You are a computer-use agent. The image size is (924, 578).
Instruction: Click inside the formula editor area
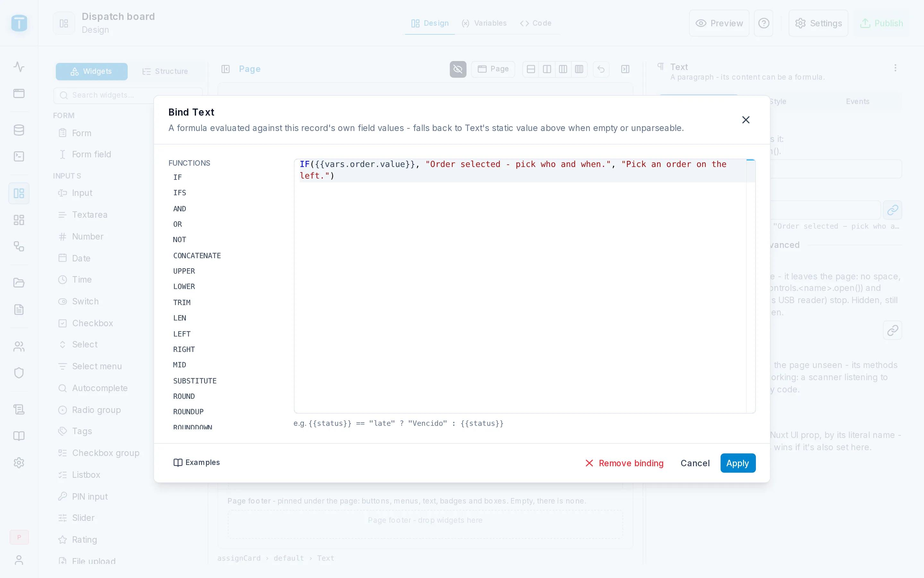pyautogui.click(x=524, y=286)
